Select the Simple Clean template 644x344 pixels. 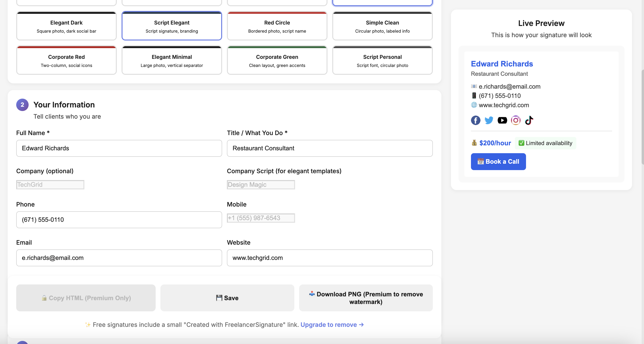coord(382,26)
